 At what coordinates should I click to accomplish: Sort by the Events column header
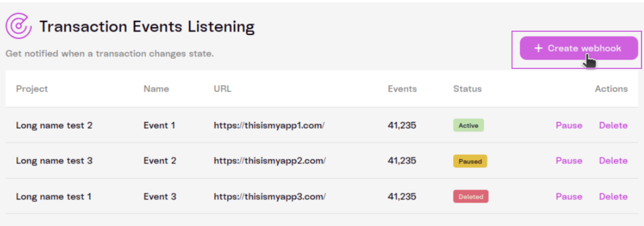tap(402, 89)
